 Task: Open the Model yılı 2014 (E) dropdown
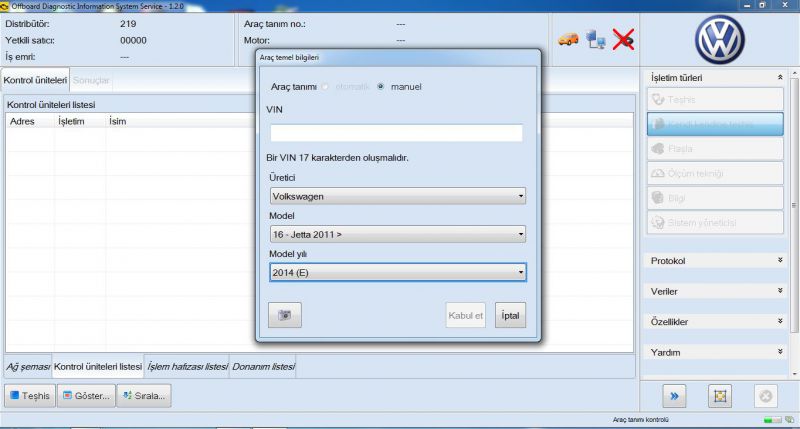click(397, 272)
